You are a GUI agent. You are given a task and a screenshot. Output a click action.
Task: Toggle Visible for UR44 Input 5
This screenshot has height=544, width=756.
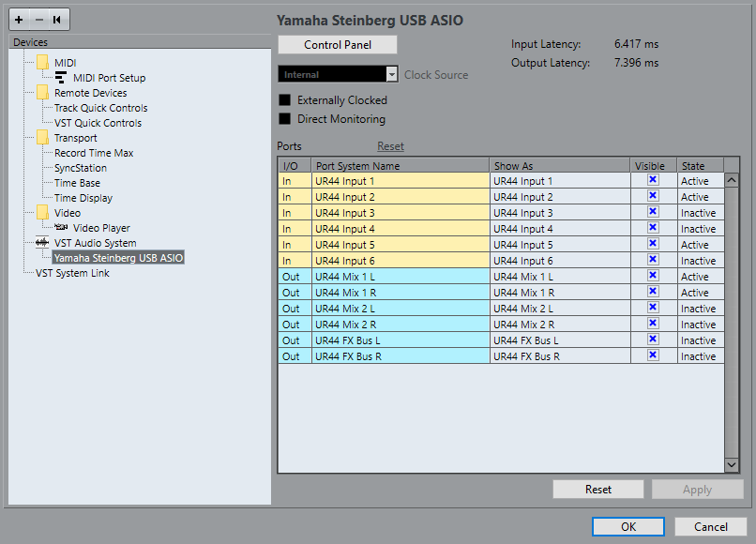pos(653,244)
